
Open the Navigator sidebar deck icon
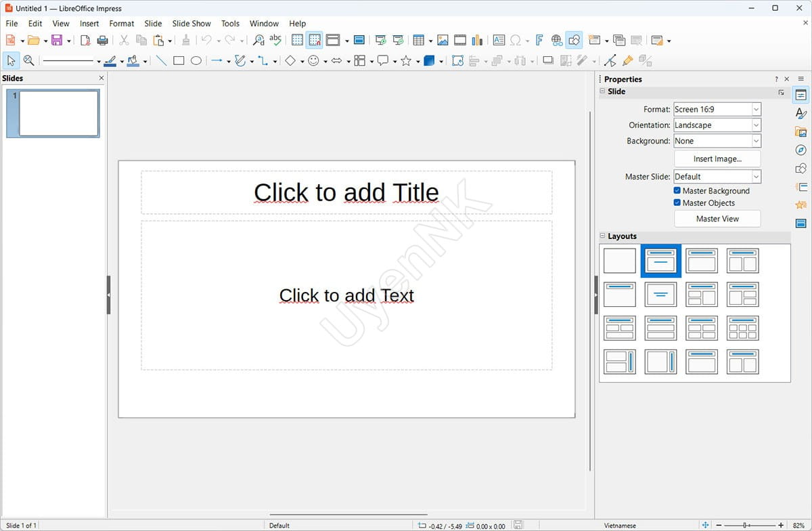801,150
